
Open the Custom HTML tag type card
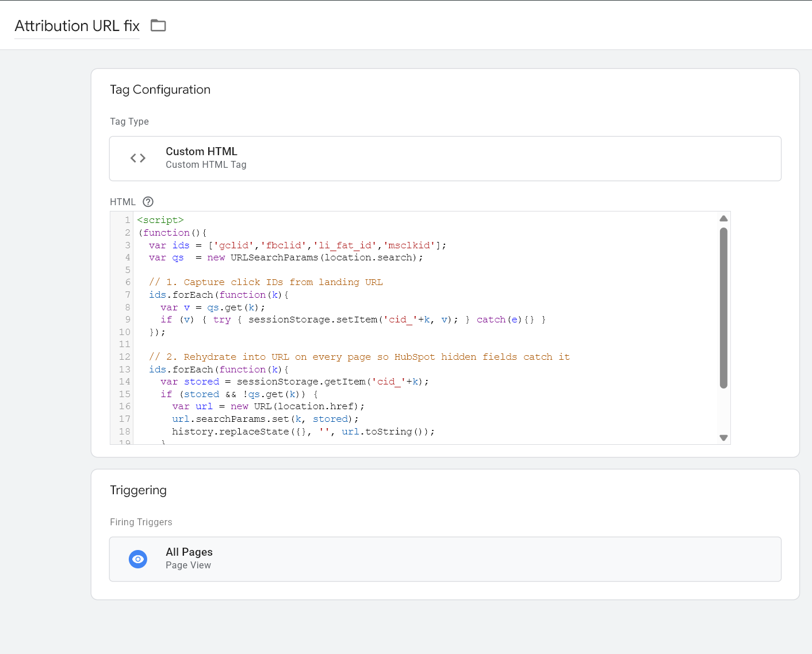[445, 159]
